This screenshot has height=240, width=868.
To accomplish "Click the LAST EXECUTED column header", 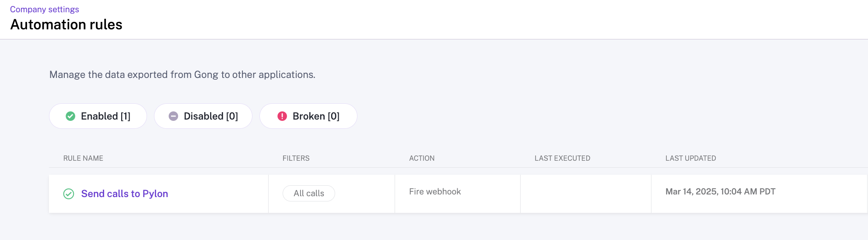I will 562,158.
